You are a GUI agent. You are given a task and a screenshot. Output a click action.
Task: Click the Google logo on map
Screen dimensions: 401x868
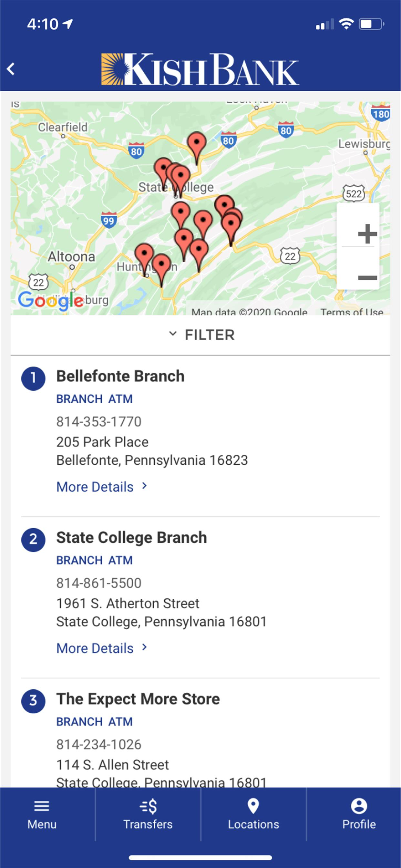[51, 301]
